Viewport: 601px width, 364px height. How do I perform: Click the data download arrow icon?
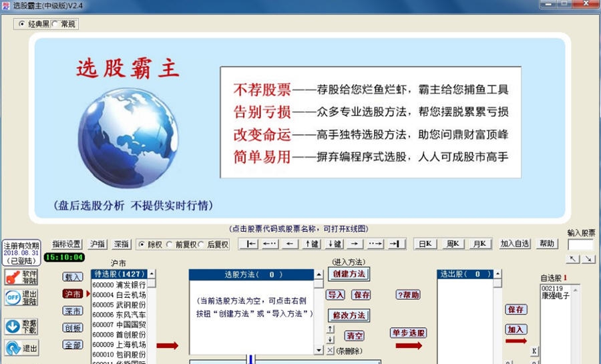click(22, 327)
